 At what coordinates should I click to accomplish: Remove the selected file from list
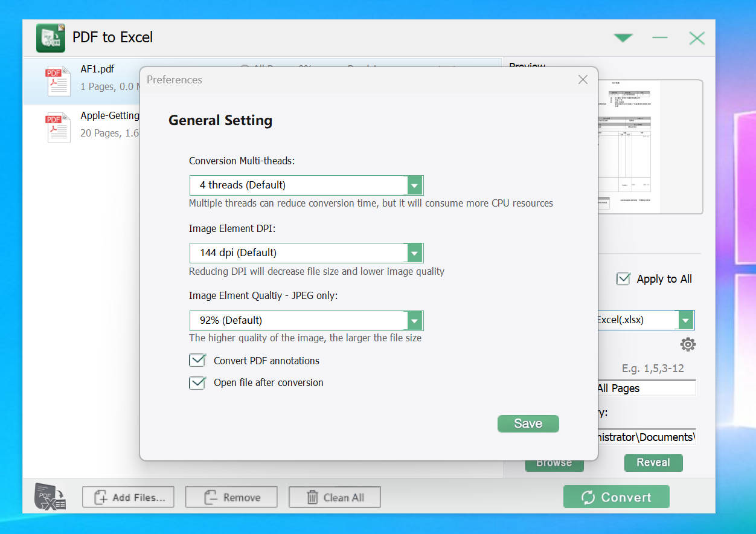(x=231, y=497)
